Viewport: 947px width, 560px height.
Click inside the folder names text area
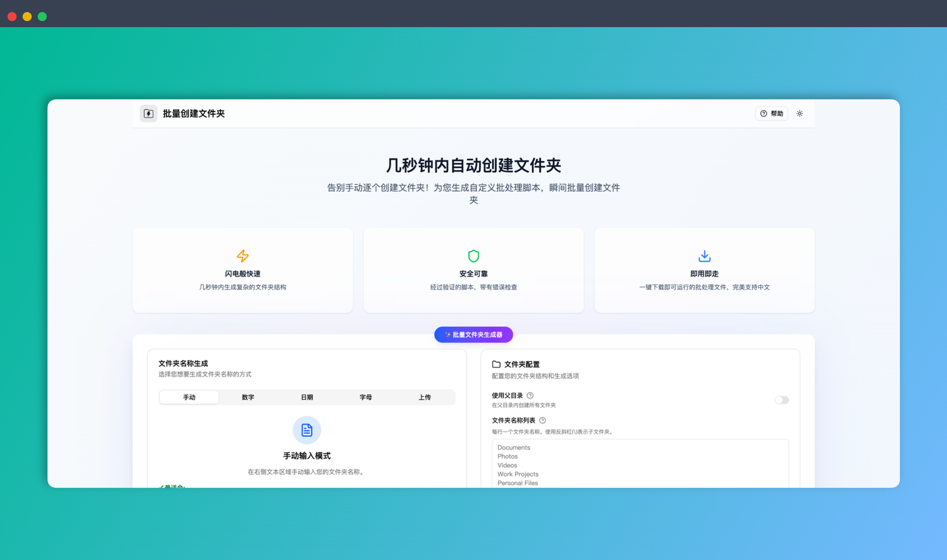pyautogui.click(x=638, y=463)
